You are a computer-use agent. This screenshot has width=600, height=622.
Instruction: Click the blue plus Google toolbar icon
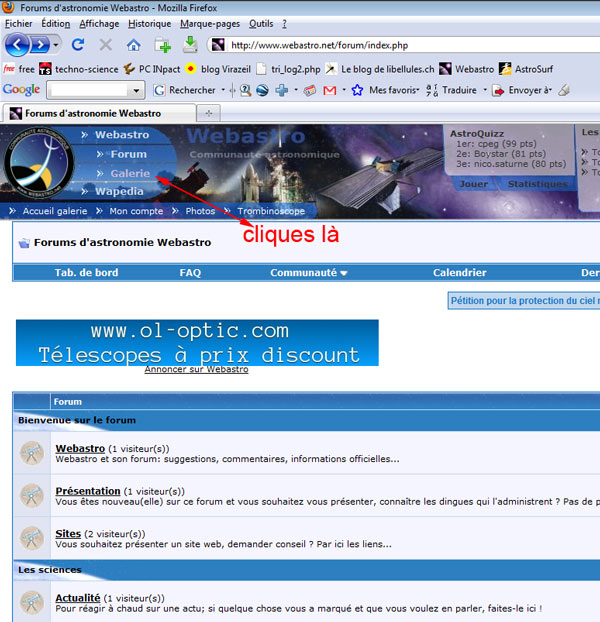coord(282,90)
